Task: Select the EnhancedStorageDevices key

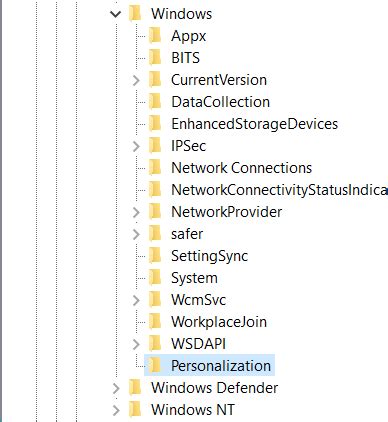Action: click(254, 124)
